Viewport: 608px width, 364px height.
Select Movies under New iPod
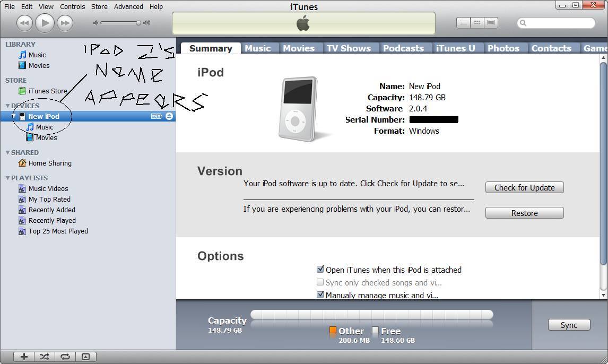pyautogui.click(x=41, y=137)
